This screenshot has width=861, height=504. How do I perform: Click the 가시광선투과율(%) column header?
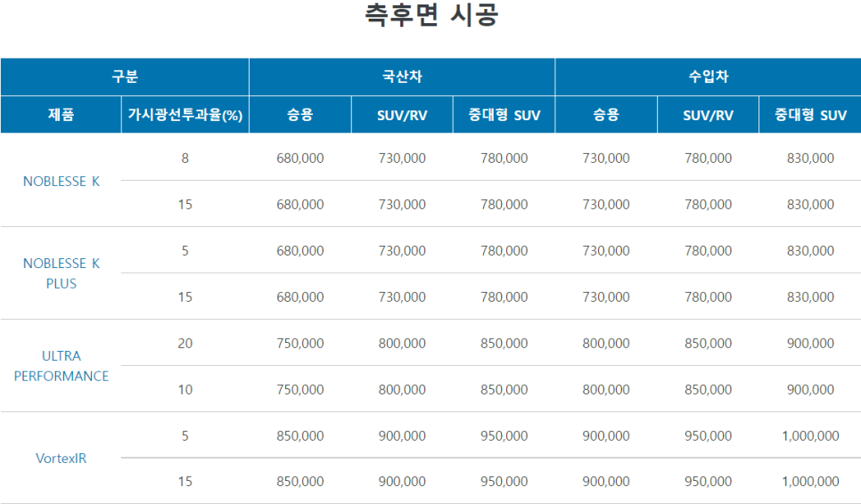(185, 115)
